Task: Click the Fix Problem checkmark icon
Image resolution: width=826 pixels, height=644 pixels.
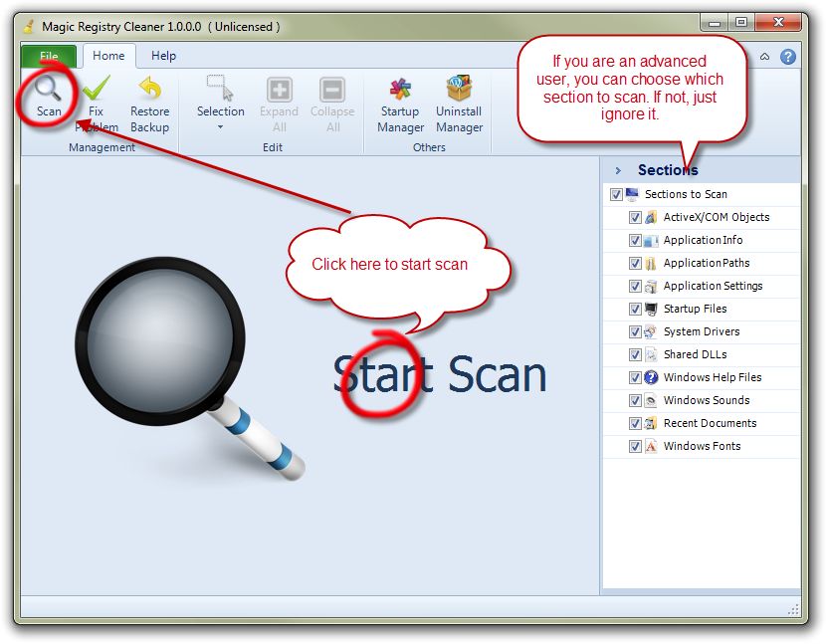Action: (x=97, y=89)
